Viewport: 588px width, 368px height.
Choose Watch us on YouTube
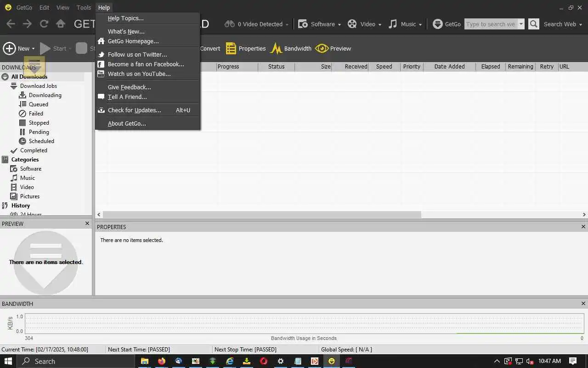pyautogui.click(x=147, y=74)
